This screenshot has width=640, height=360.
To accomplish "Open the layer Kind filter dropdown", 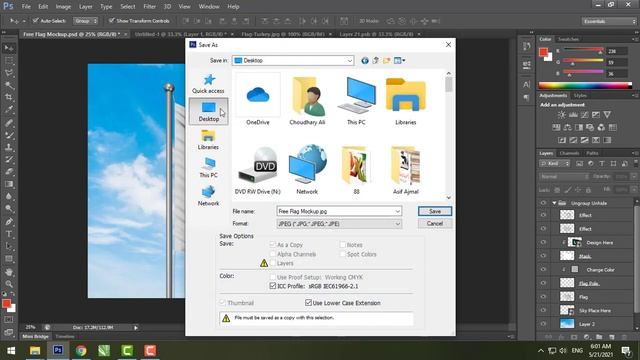I will (554, 164).
